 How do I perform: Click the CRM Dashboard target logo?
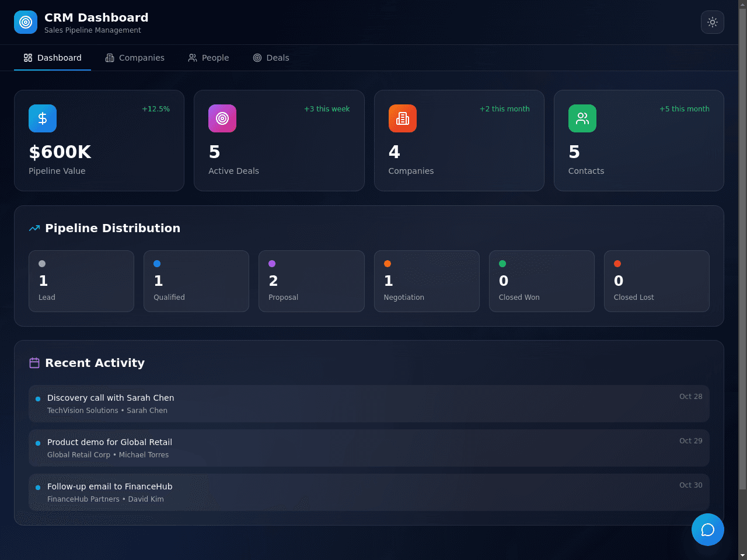pyautogui.click(x=26, y=22)
